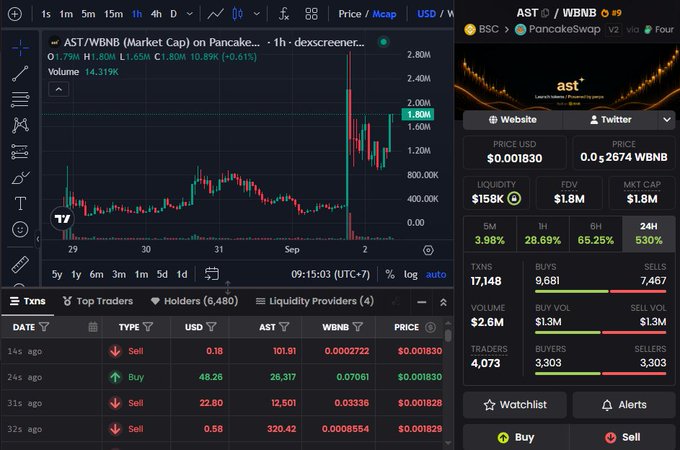This screenshot has height=450, width=680.
Task: Open the token Twitter link
Action: 610,119
